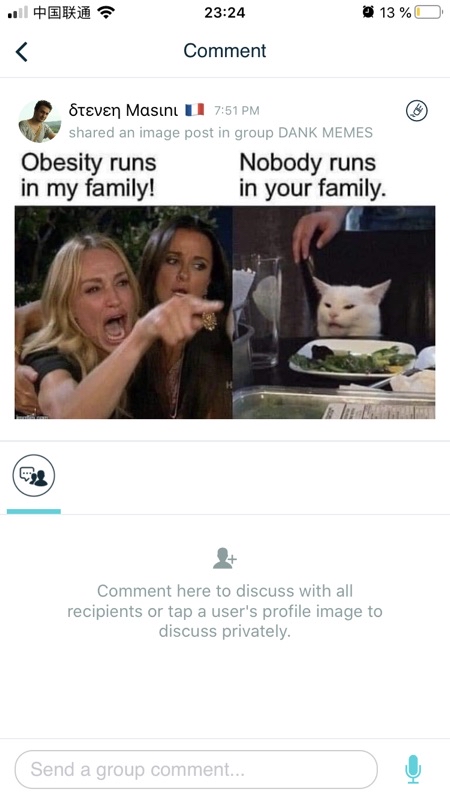
Task: Tap the cellular signal bars icon
Action: pyautogui.click(x=18, y=13)
